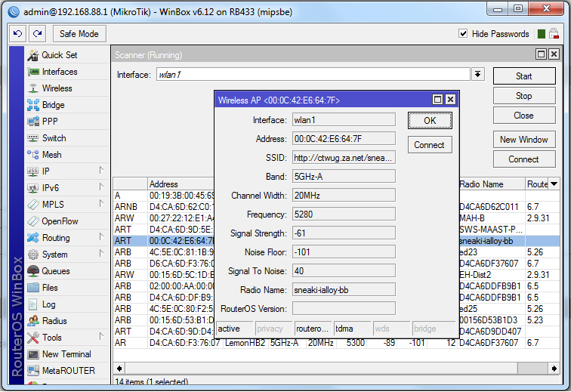
Task: Click the horizontal scrollbar right arrow
Action: coord(554,369)
